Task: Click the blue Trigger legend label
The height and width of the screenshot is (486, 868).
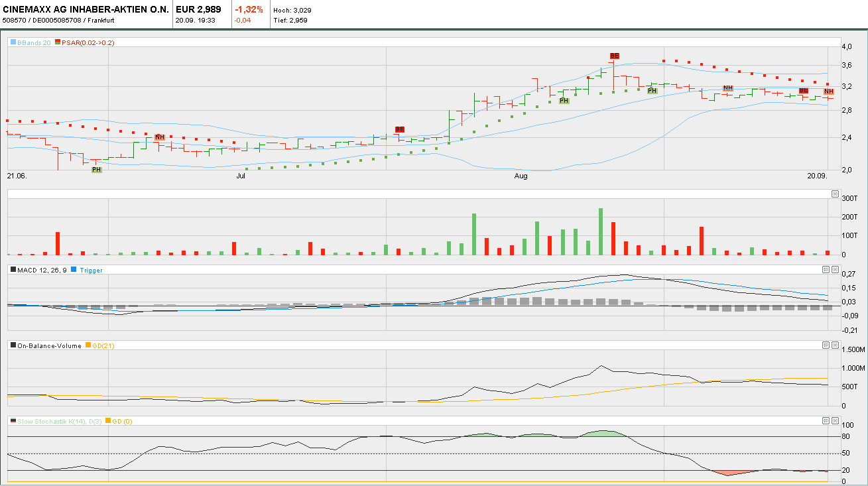Action: click(91, 270)
